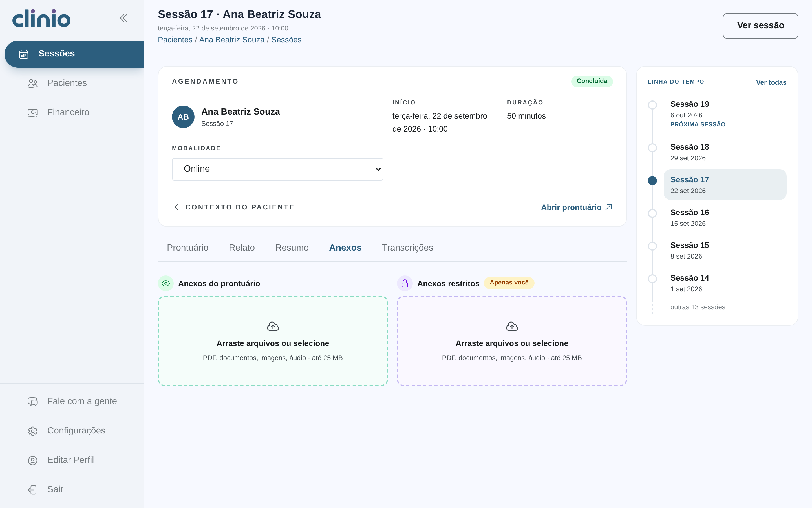Click the Editar Perfil user icon
This screenshot has width=812, height=508.
coord(32,460)
